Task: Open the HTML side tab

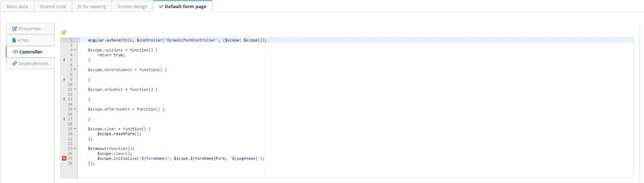Action: [x=30, y=40]
